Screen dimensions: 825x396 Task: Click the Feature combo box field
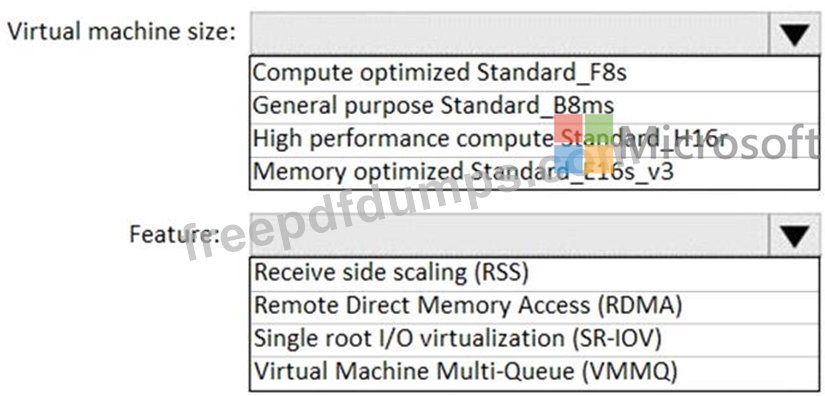[x=509, y=235]
